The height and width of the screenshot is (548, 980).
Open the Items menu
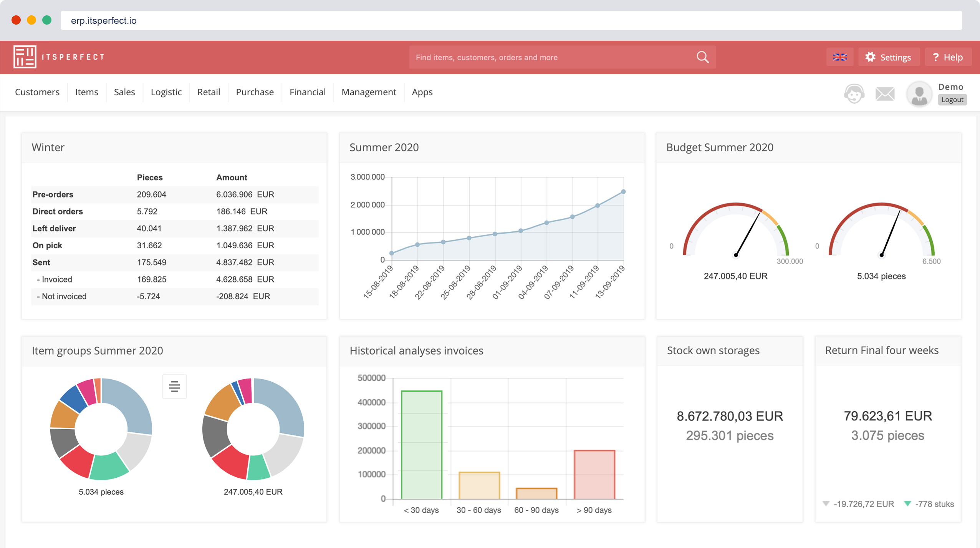point(86,92)
